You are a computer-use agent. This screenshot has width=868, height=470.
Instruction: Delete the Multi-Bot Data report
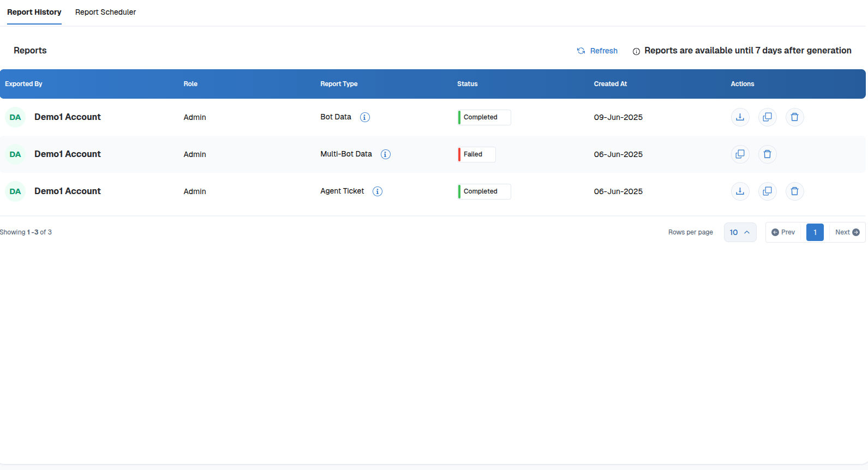(x=767, y=154)
